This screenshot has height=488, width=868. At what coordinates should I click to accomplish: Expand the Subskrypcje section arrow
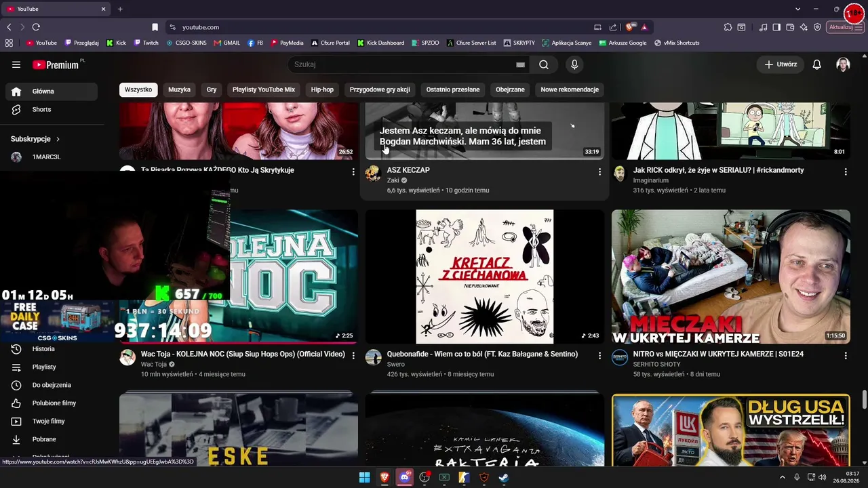[x=58, y=139]
